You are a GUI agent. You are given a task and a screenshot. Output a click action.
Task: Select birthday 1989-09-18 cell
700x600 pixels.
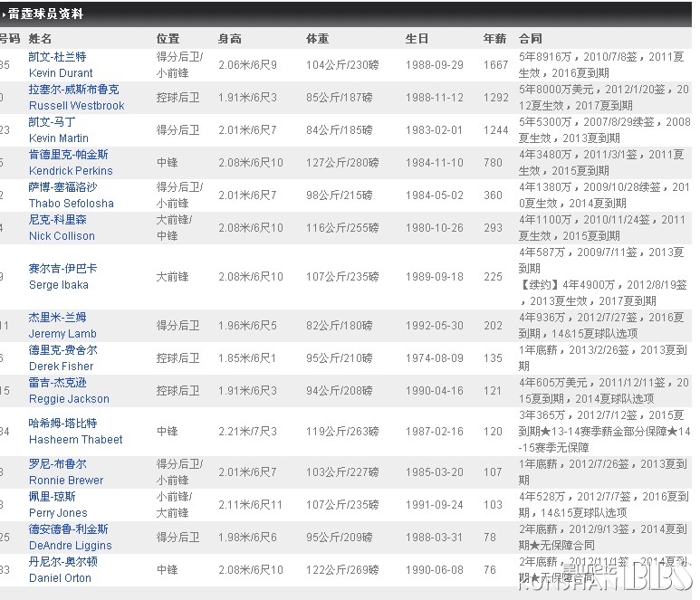435,277
